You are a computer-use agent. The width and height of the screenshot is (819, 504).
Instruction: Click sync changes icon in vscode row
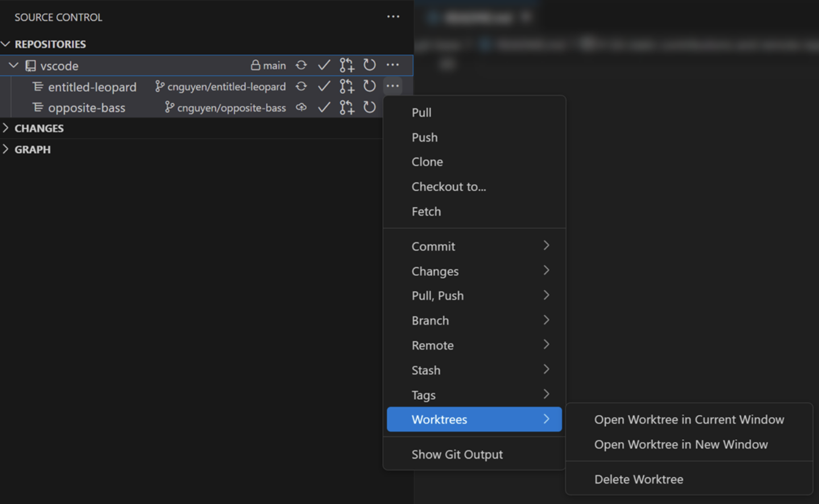tap(301, 65)
